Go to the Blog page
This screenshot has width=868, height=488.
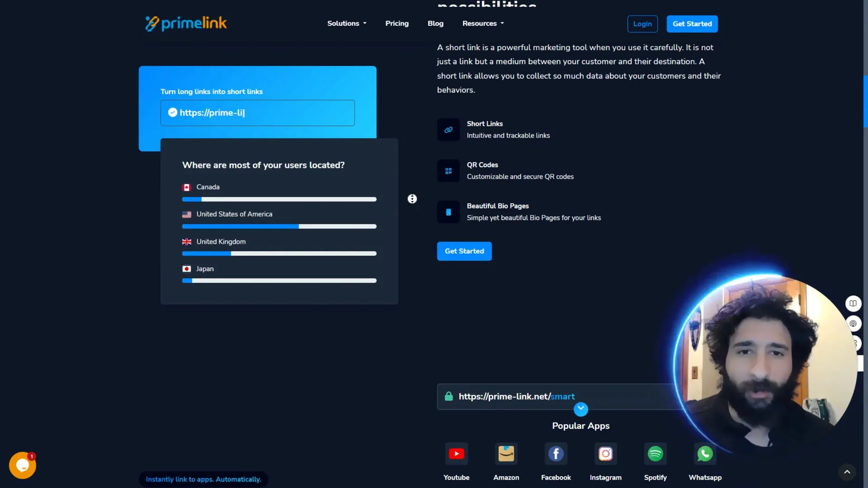coord(435,23)
